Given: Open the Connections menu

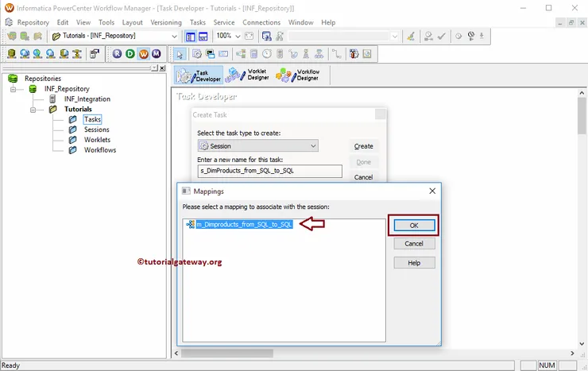Looking at the screenshot, I should (x=261, y=22).
